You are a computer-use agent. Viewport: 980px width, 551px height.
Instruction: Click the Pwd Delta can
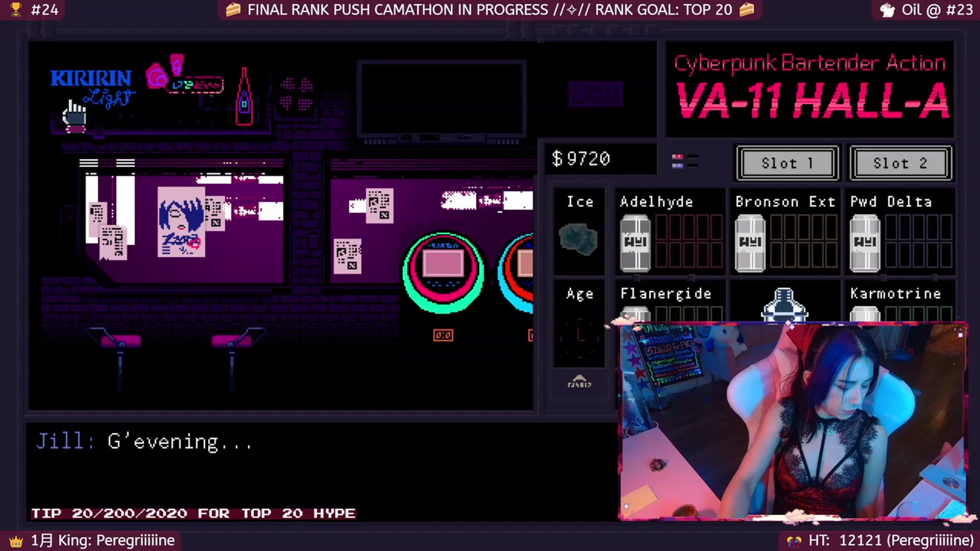pyautogui.click(x=865, y=243)
